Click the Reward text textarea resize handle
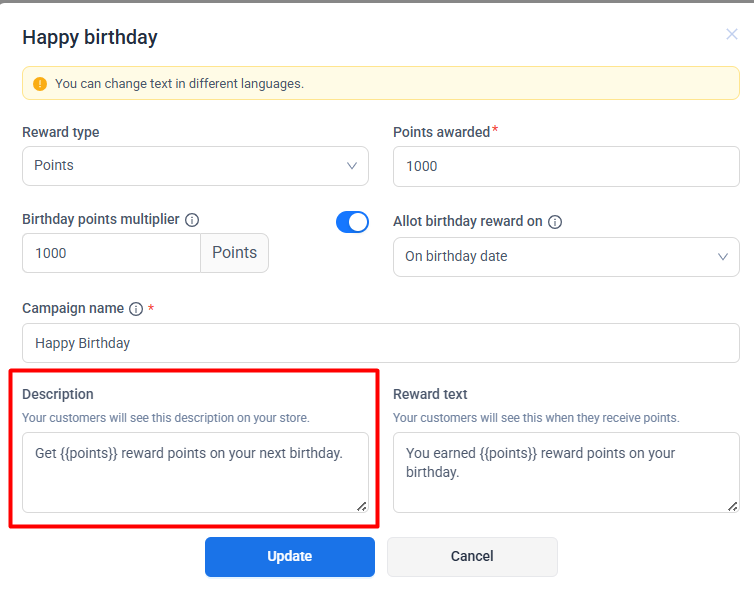This screenshot has width=754, height=601. pyautogui.click(x=733, y=506)
